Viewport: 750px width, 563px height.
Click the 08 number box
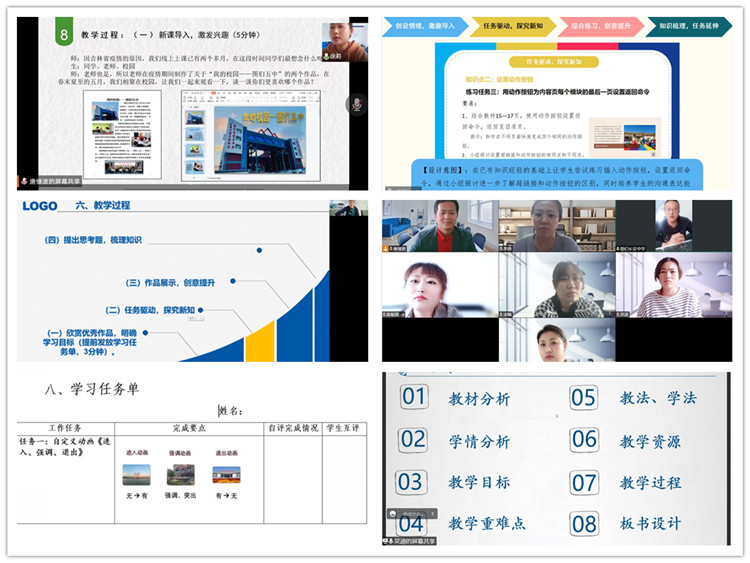point(585,524)
